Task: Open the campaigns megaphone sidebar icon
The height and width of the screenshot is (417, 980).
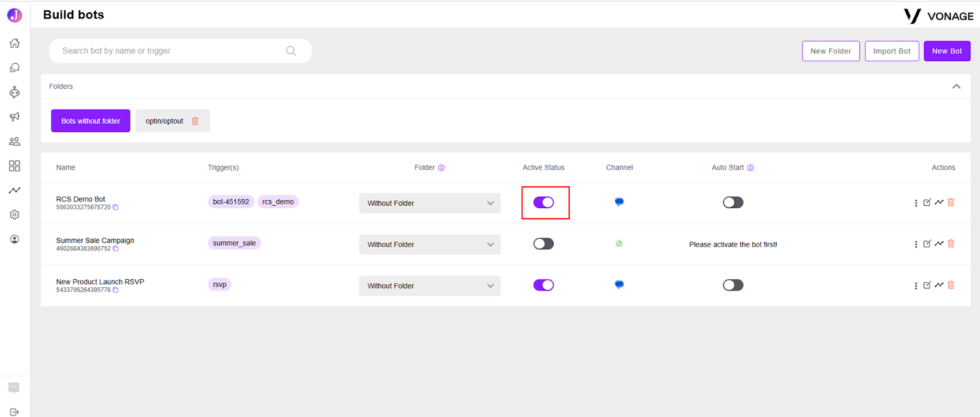Action: (15, 116)
